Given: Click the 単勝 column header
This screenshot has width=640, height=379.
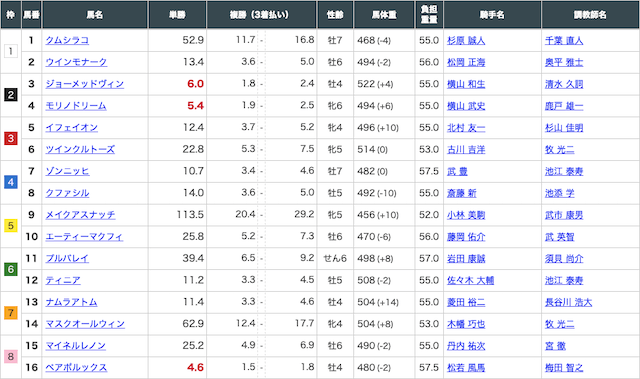Looking at the screenshot, I should click(x=178, y=15).
